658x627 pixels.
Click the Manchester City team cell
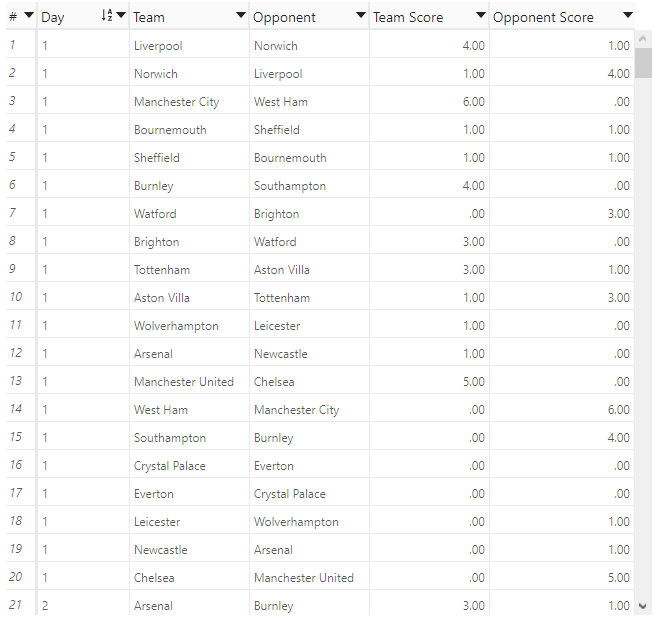177,102
